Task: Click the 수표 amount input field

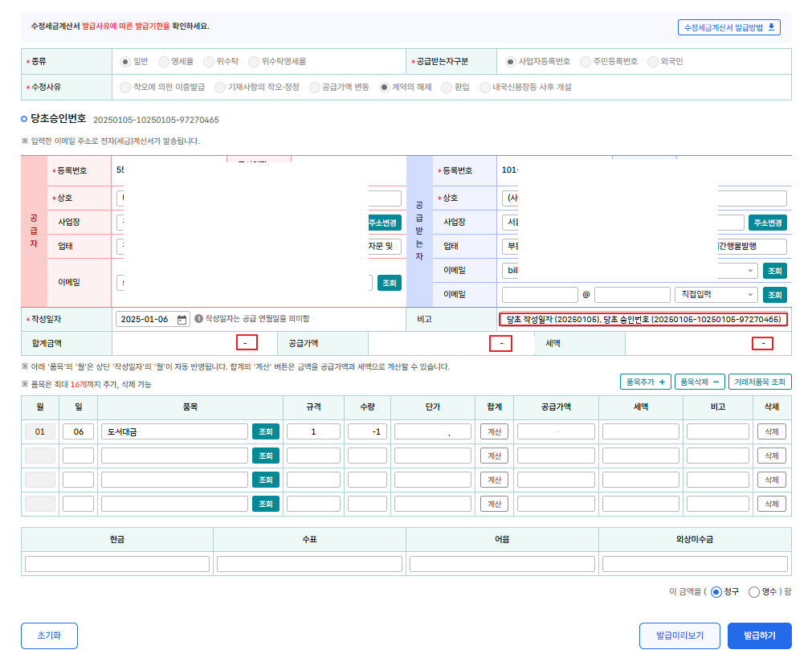Action: pyautogui.click(x=309, y=564)
